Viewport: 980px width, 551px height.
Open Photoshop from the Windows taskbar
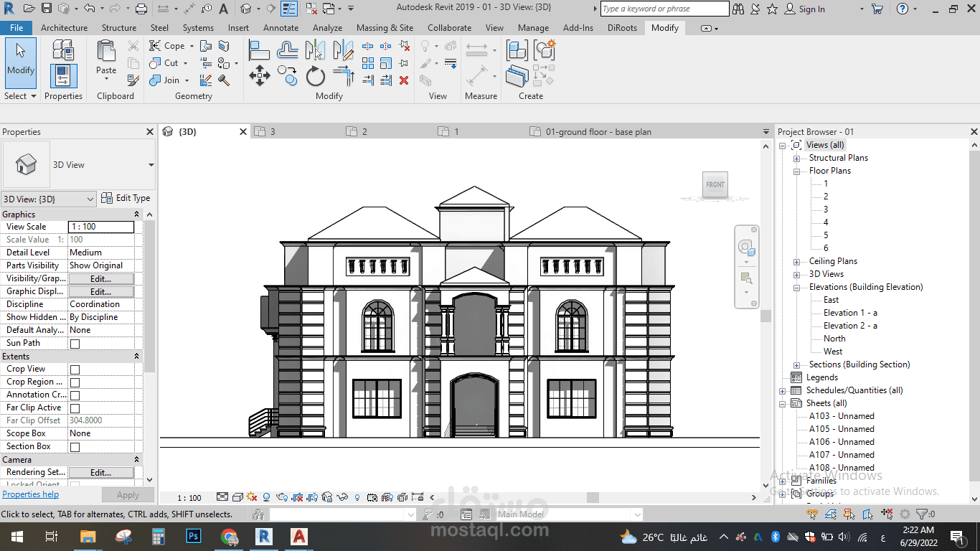click(193, 536)
